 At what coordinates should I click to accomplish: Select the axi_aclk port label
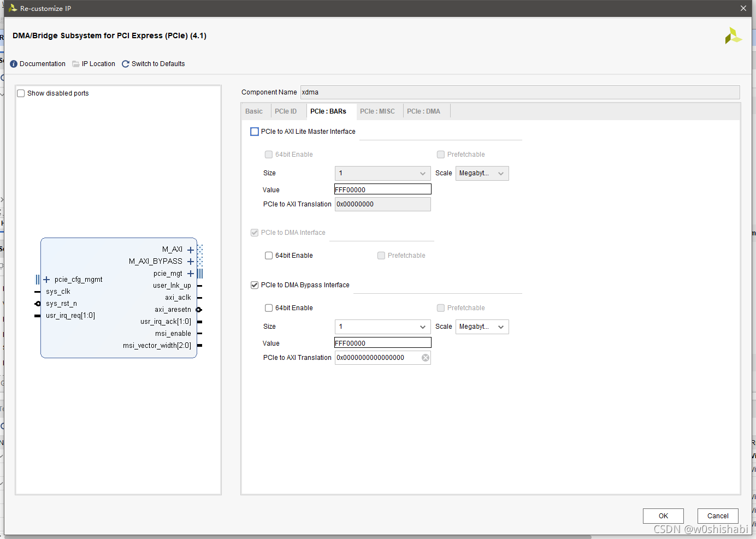[x=178, y=298]
